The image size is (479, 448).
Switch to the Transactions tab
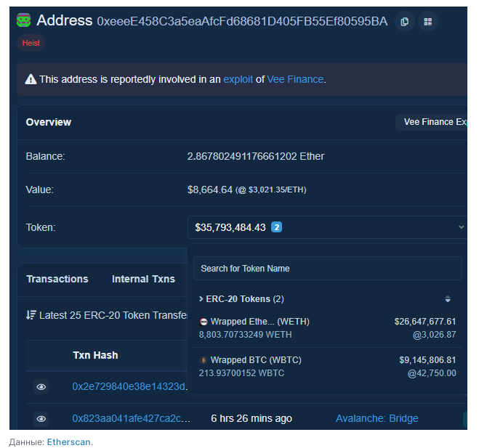[57, 279]
